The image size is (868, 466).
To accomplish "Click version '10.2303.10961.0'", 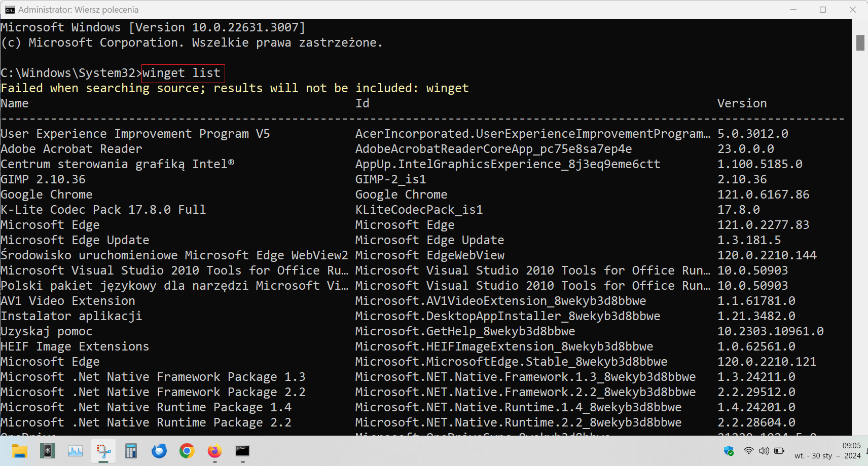I will (771, 331).
